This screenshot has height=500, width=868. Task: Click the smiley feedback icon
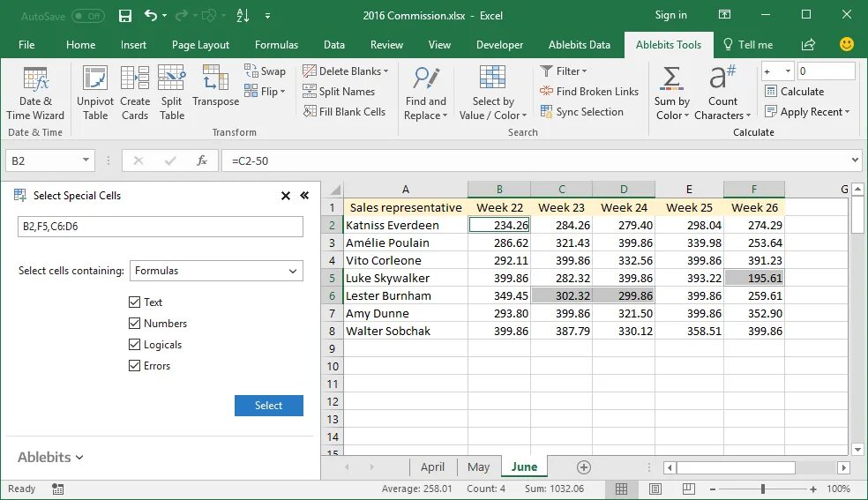[x=847, y=44]
